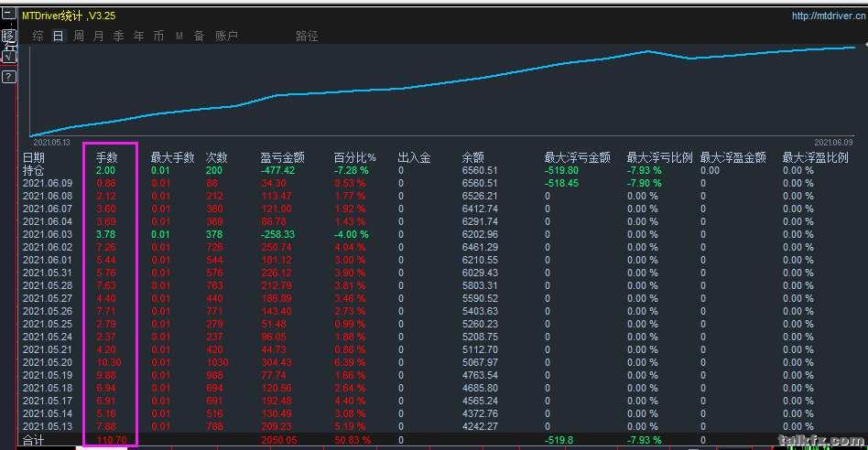868x450 pixels.
Task: Open help with the ? icon
Action: [9, 77]
